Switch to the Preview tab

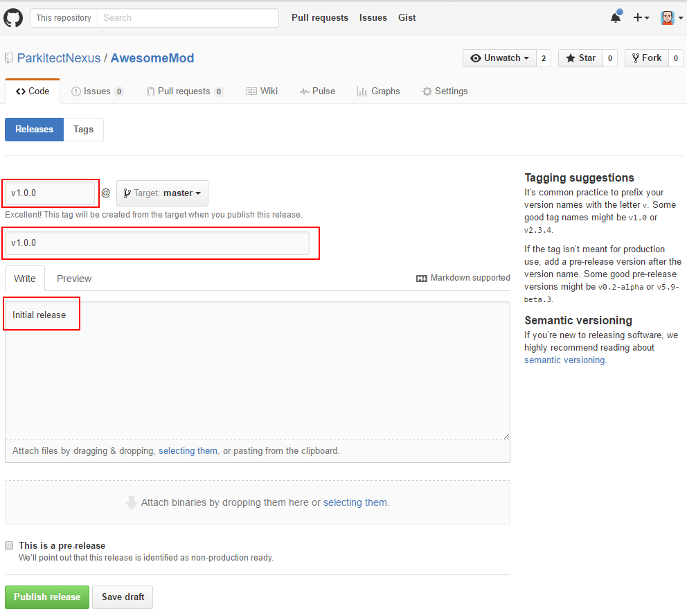74,279
